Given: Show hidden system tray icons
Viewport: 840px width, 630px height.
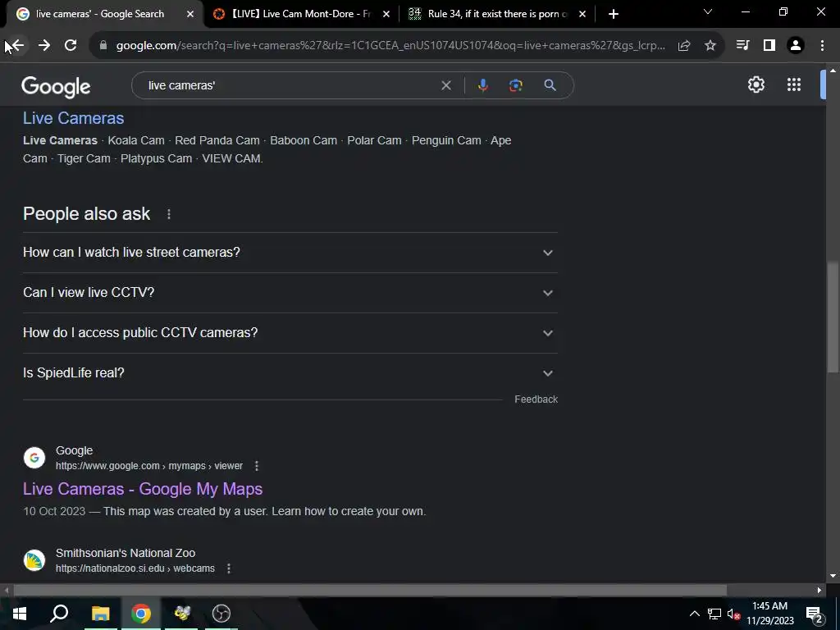Looking at the screenshot, I should [x=694, y=614].
